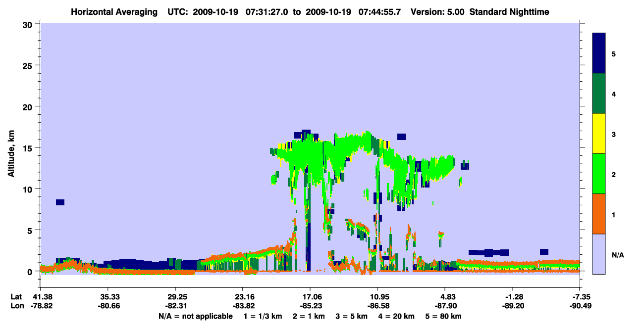Click longitude value -87.90
Screen dimensions: 644x330
click(x=445, y=306)
